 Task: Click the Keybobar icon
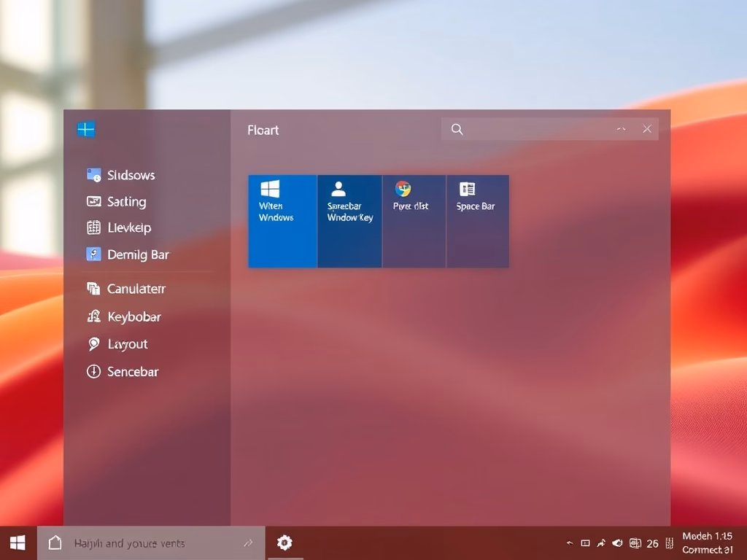(x=94, y=316)
